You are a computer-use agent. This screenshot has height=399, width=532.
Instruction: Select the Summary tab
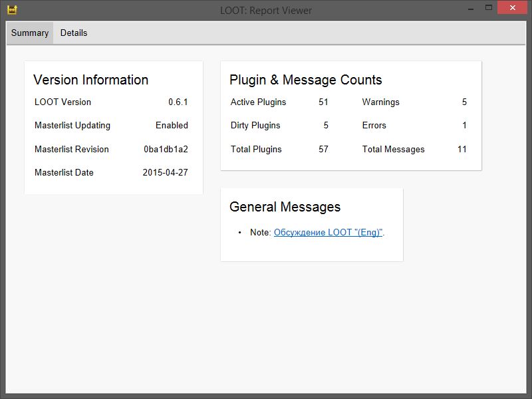[30, 33]
